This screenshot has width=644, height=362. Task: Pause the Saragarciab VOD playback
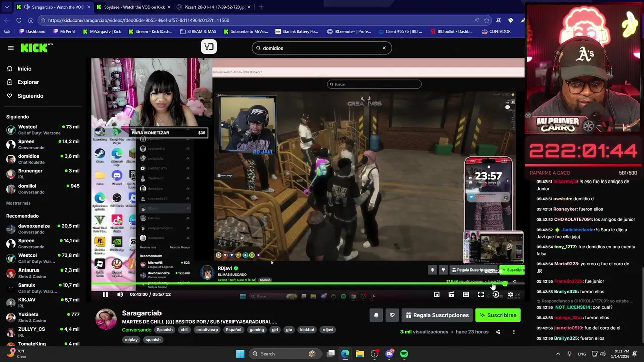105,294
